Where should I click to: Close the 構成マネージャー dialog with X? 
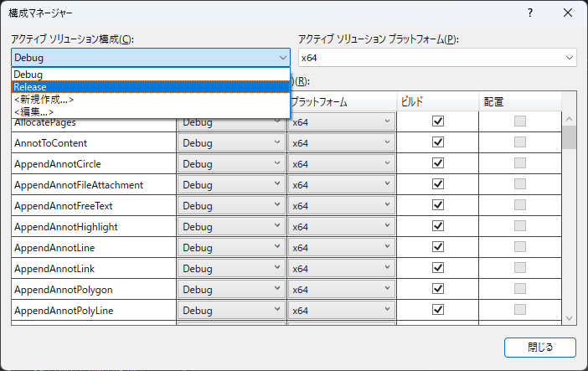pyautogui.click(x=568, y=13)
